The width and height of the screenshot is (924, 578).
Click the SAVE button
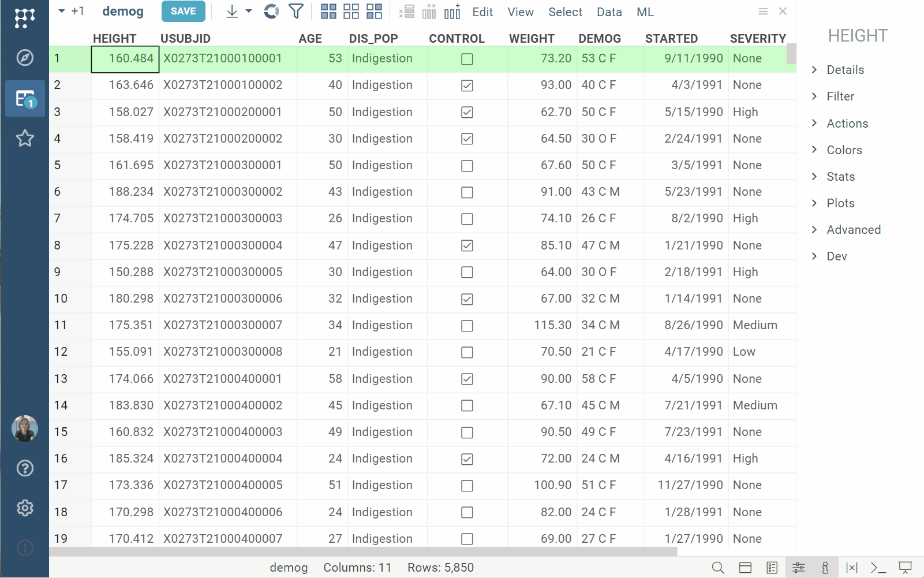click(184, 12)
